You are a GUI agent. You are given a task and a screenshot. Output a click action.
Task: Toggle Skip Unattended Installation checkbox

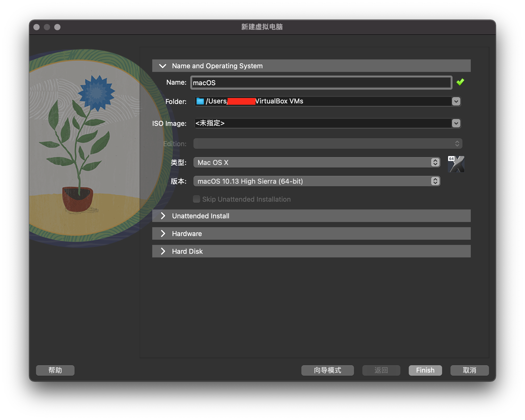pyautogui.click(x=196, y=199)
